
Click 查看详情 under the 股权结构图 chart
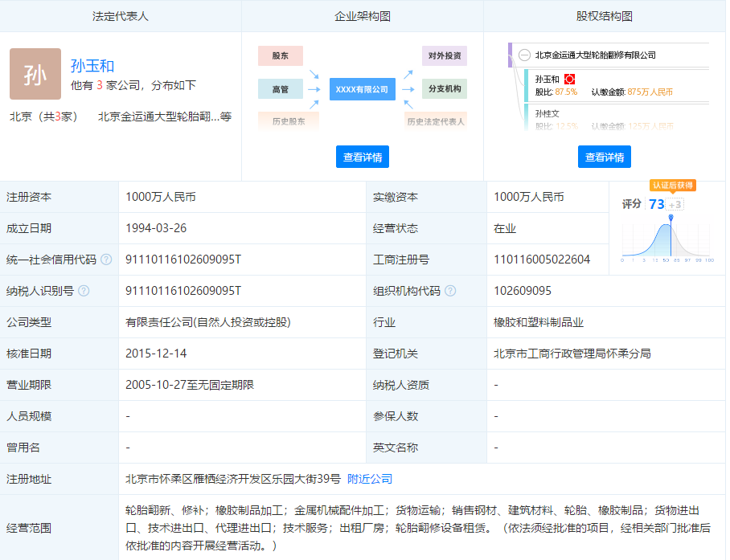click(x=605, y=157)
